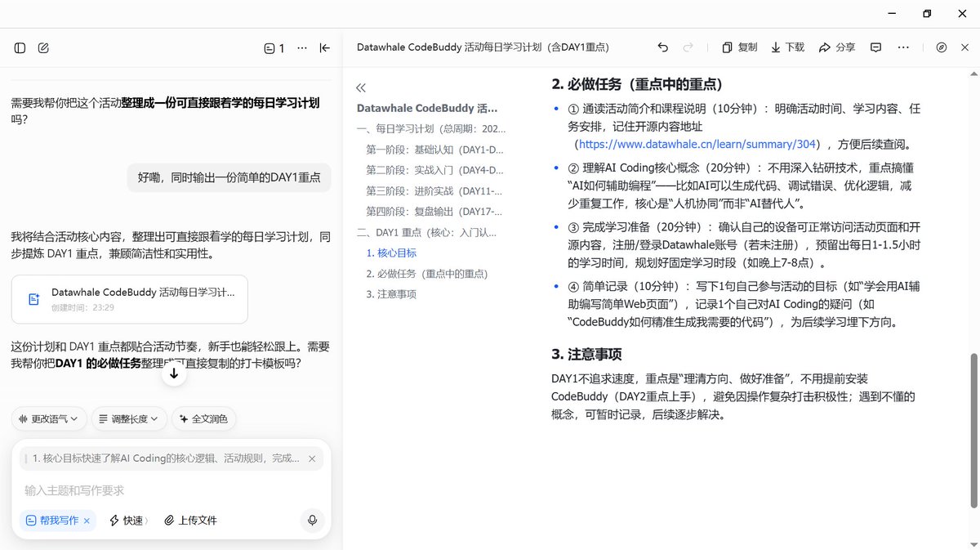Viewport: 980px width, 550px height.
Task: Go to 第一阶段：基础认知 in outline
Action: coord(435,150)
